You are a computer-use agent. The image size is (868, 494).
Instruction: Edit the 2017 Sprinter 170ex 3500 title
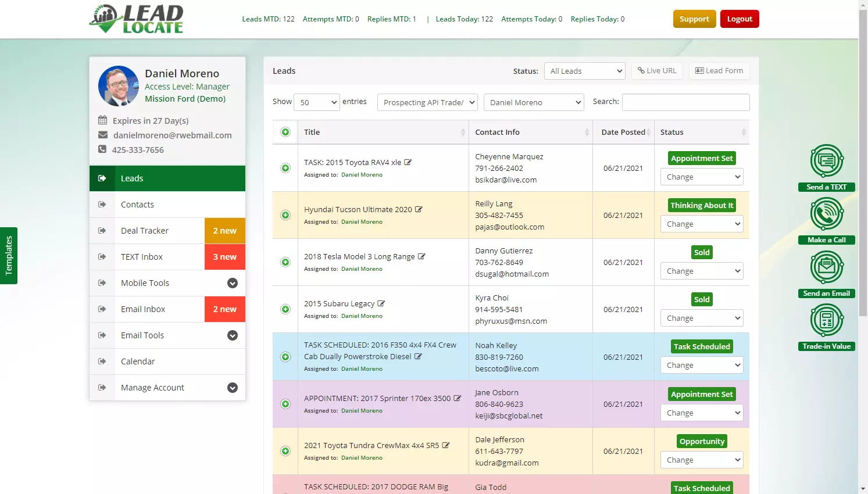click(457, 398)
